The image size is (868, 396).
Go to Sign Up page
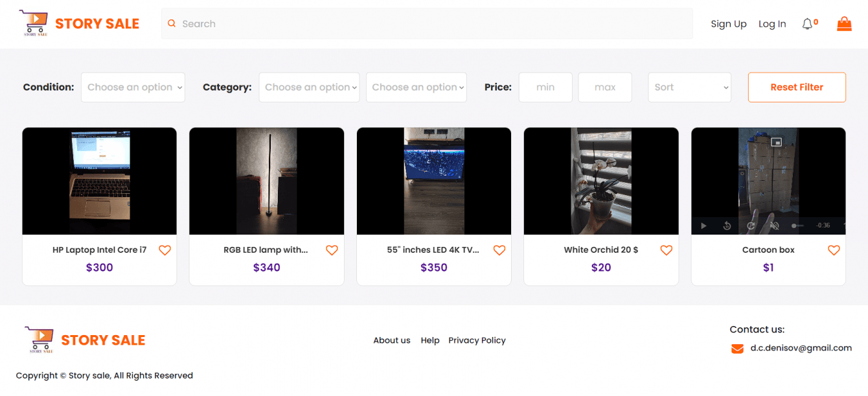pyautogui.click(x=729, y=24)
